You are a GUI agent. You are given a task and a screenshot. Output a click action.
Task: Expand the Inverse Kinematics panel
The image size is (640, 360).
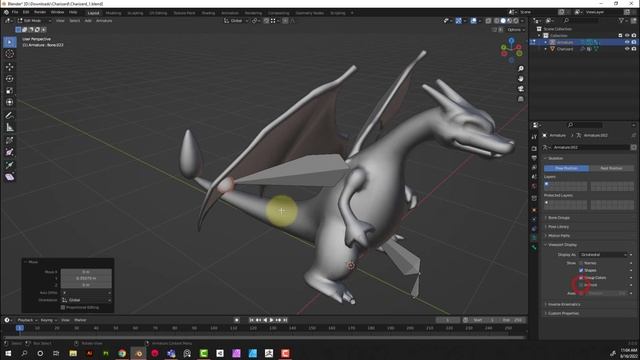click(563, 304)
